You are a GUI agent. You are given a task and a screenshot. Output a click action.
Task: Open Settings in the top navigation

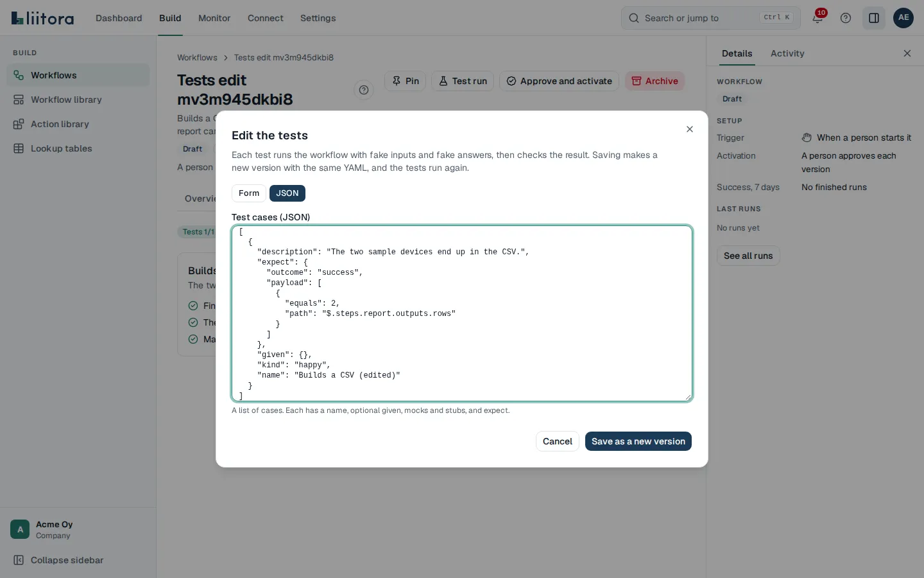318,18
